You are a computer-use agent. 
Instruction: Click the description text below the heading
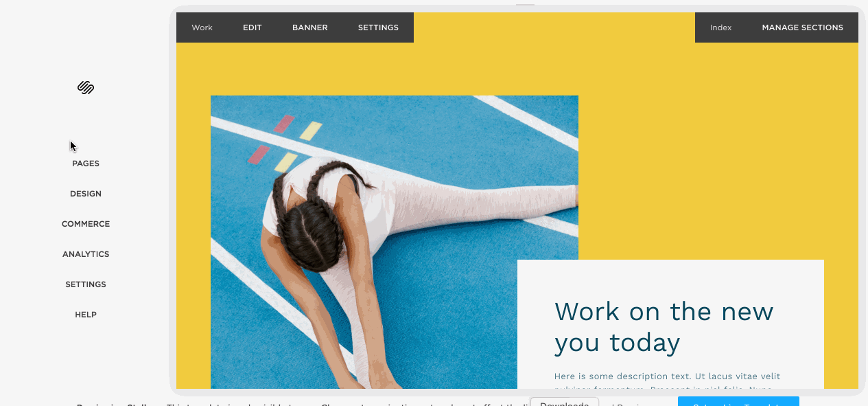pos(667,382)
